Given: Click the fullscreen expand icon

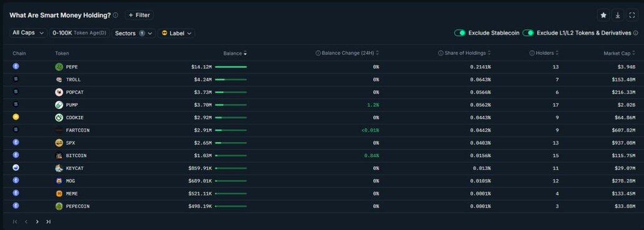Looking at the screenshot, I should click(632, 15).
